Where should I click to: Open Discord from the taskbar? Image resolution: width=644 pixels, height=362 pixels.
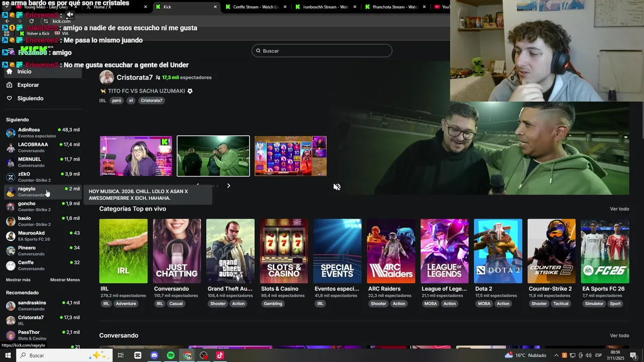click(154, 355)
